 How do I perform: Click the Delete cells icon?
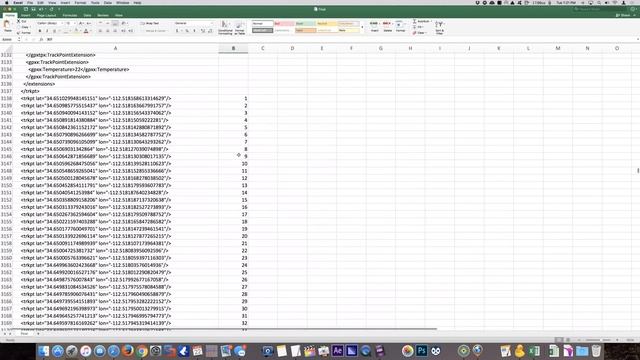(387, 26)
